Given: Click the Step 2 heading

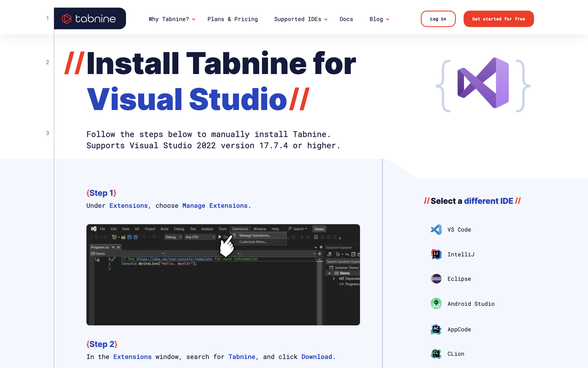Looking at the screenshot, I should click(102, 344).
